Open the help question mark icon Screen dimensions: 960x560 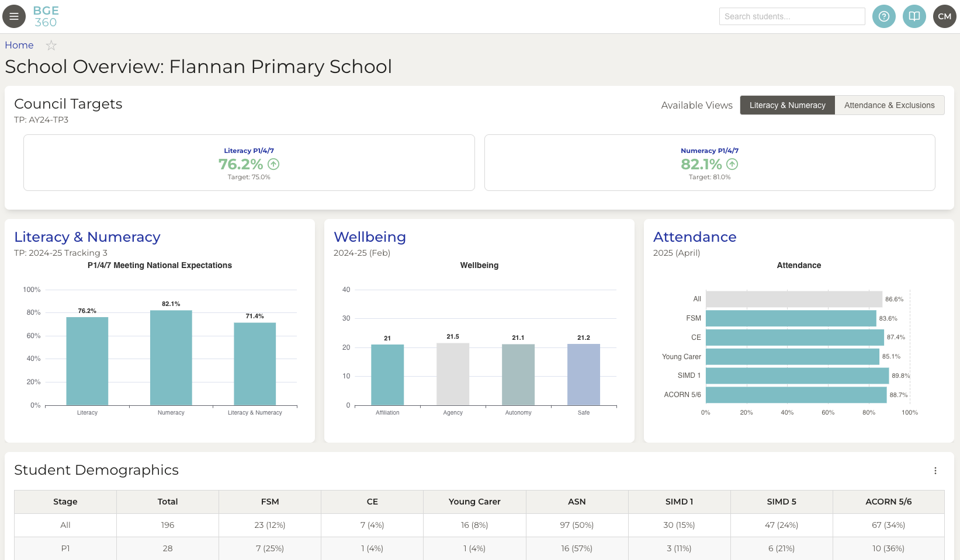tap(884, 16)
